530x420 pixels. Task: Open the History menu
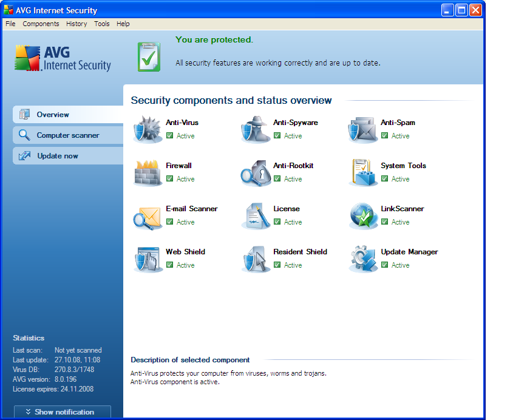pos(76,24)
